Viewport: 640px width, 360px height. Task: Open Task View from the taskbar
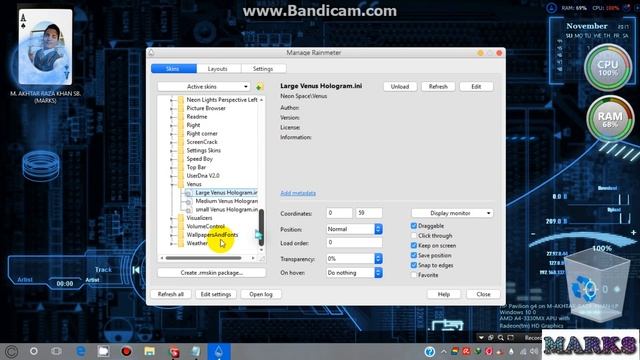(x=56, y=351)
